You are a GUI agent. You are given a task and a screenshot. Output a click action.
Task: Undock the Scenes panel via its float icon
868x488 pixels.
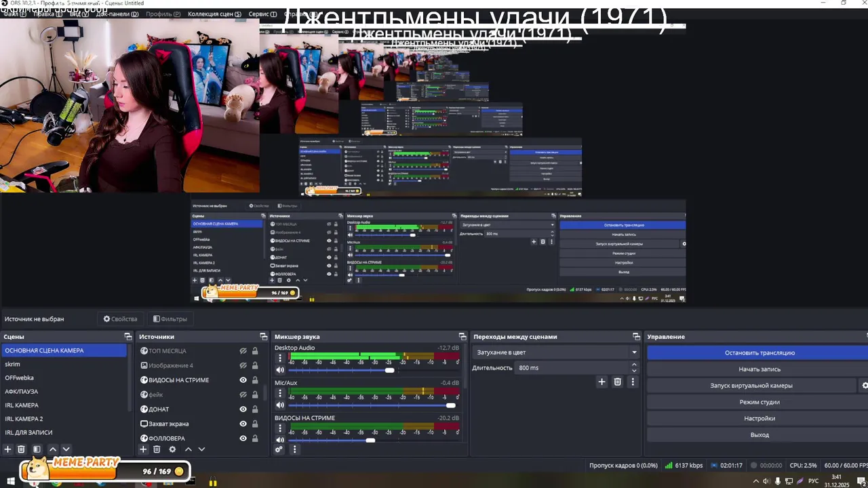click(x=128, y=337)
